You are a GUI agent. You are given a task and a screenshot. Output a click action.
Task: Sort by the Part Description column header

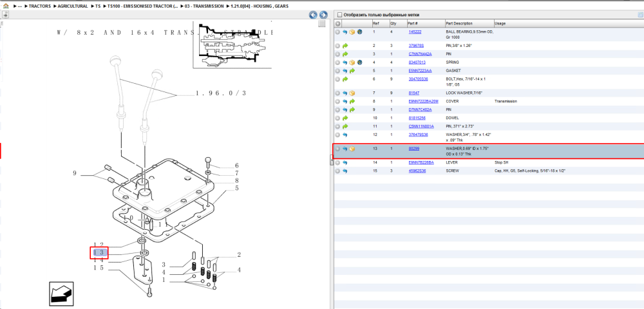(469, 23)
